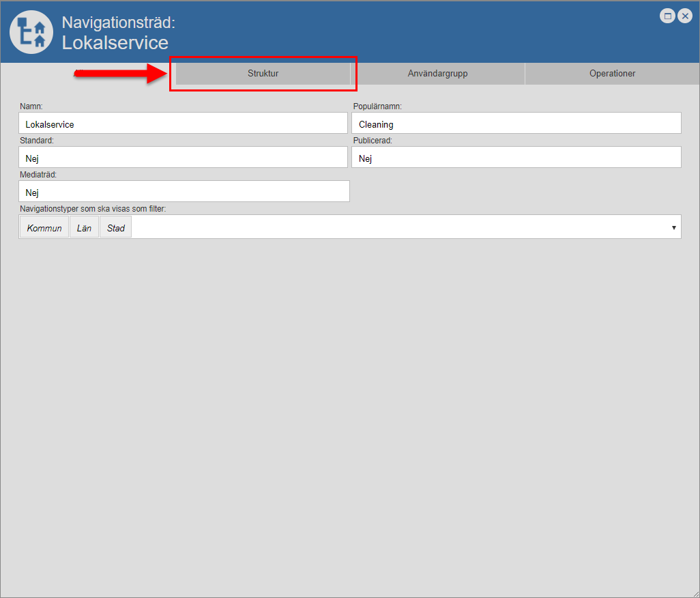Open the Användargrupp tab
The width and height of the screenshot is (700, 598).
pos(437,74)
